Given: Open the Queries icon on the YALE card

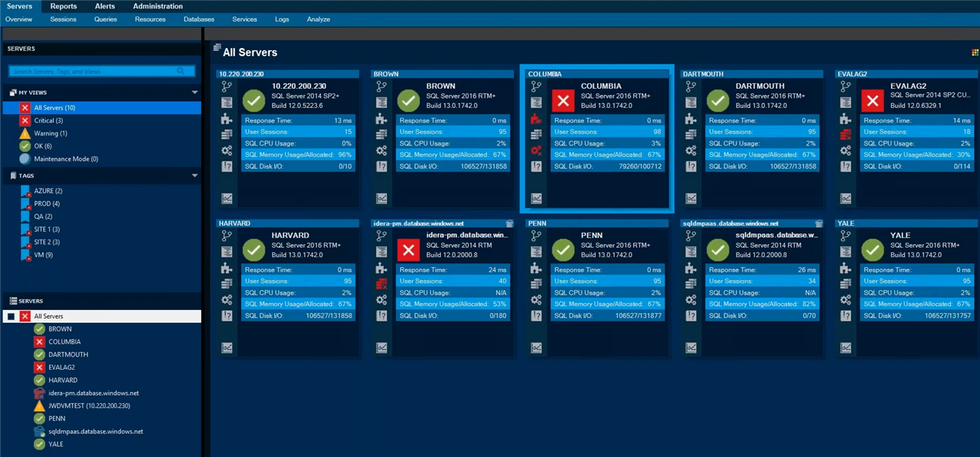Looking at the screenshot, I should coord(845,252).
